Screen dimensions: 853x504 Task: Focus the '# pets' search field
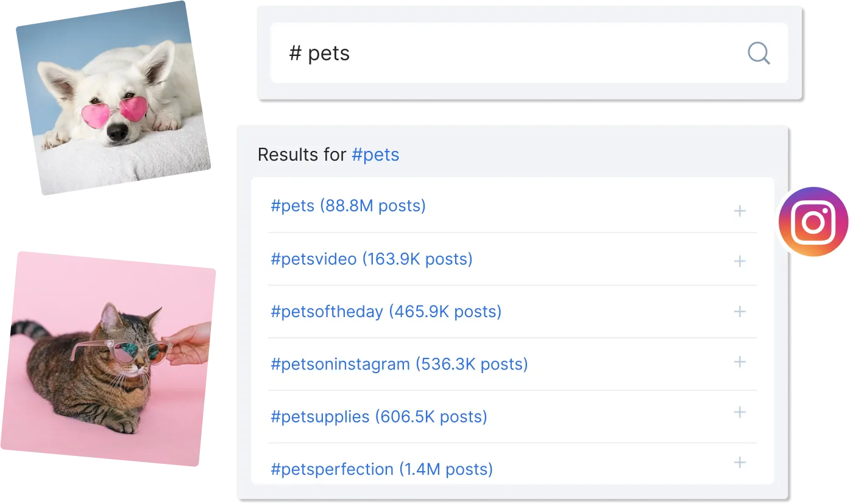point(529,53)
